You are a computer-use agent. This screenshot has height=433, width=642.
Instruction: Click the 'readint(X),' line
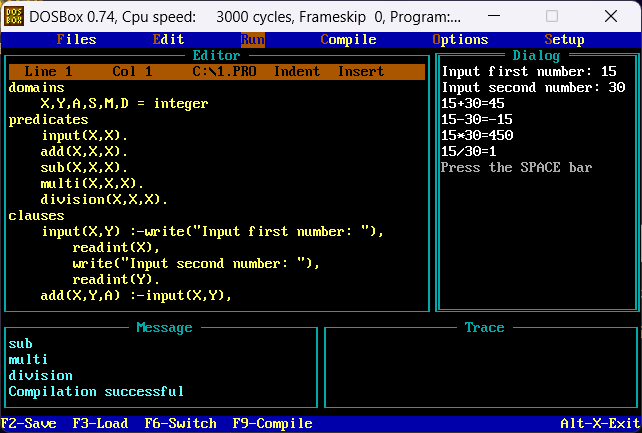[x=116, y=248]
